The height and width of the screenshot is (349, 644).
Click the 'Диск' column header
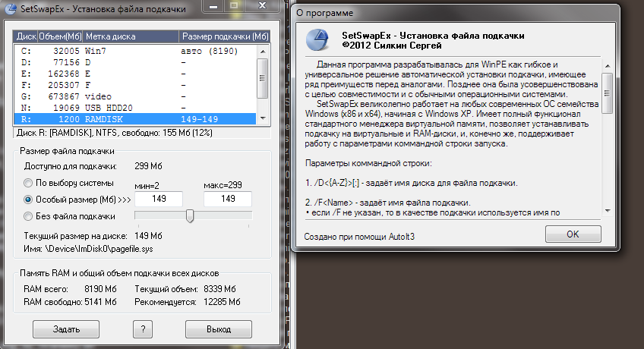pos(26,36)
